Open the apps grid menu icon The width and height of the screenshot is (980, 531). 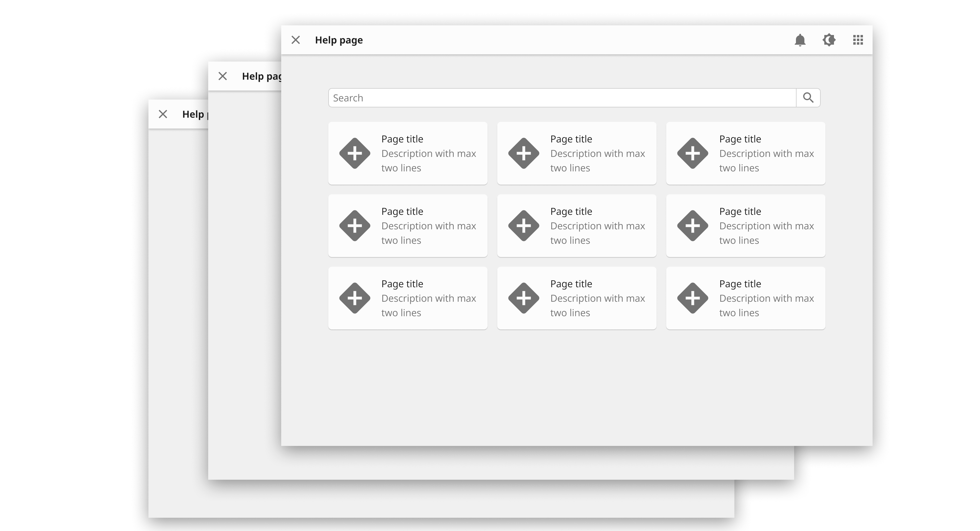tap(858, 40)
